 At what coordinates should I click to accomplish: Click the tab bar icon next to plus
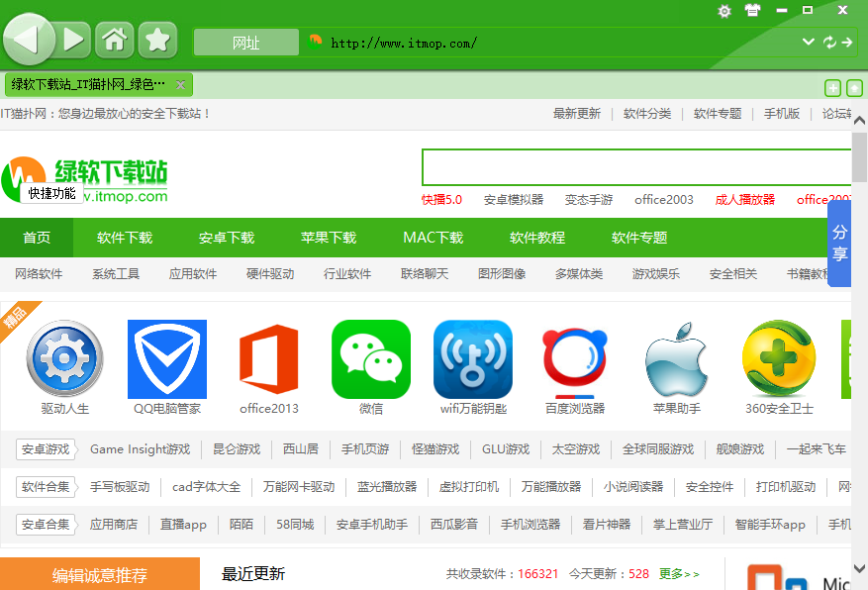854,87
